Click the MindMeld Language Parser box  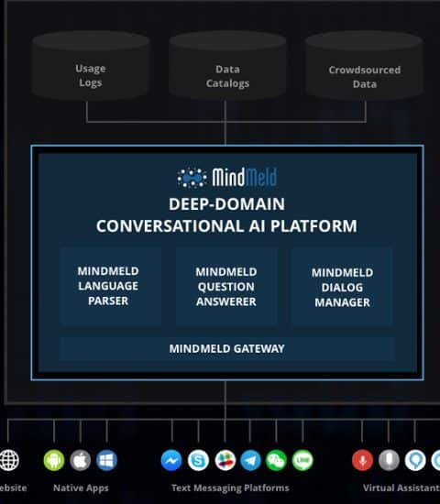(x=110, y=286)
